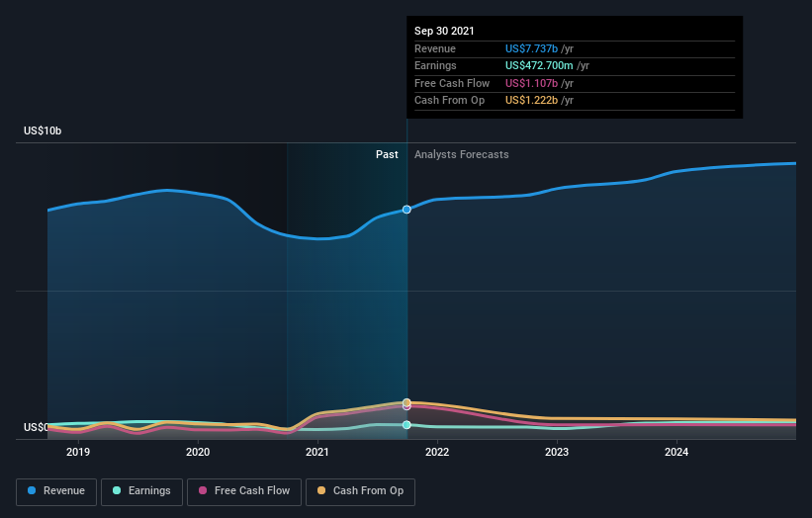The width and height of the screenshot is (812, 518).
Task: Click the Cash From Op tooltip row label
Action: (449, 101)
